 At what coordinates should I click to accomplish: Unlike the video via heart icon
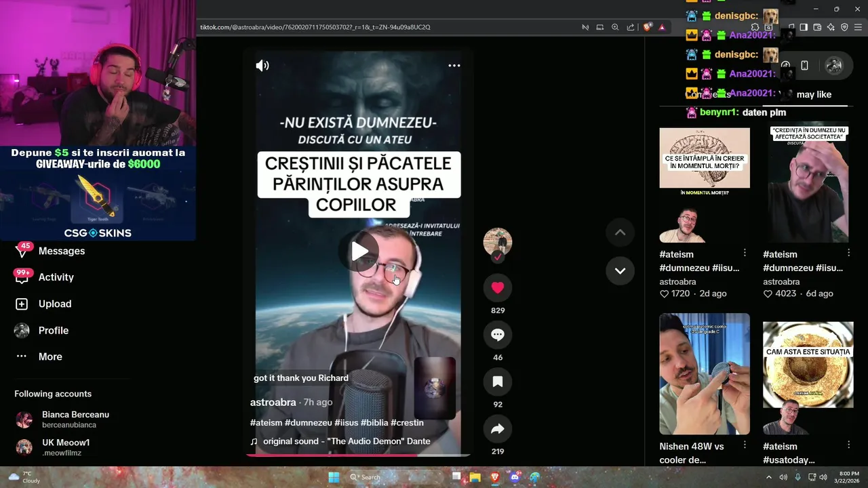[x=497, y=287]
